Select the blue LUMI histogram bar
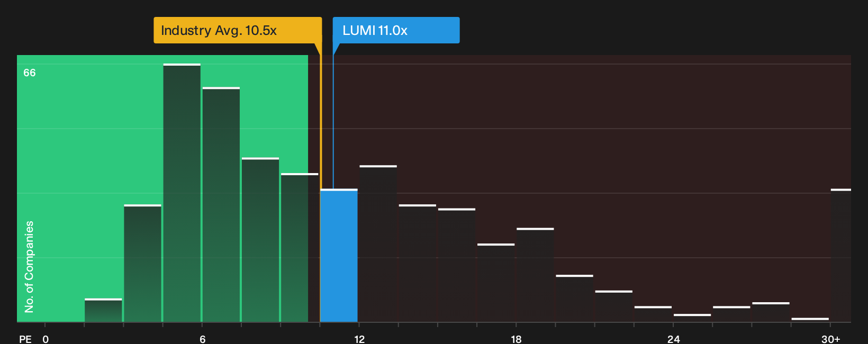868x344 pixels. pyautogui.click(x=339, y=256)
